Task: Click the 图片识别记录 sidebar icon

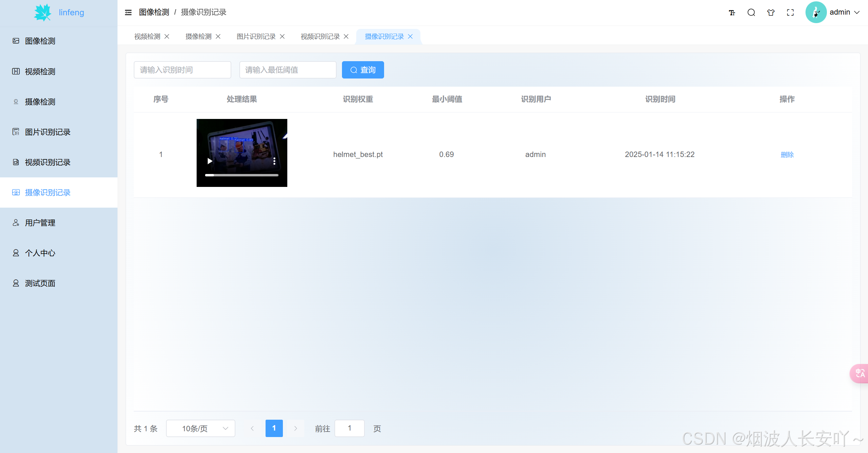Action: 16,132
